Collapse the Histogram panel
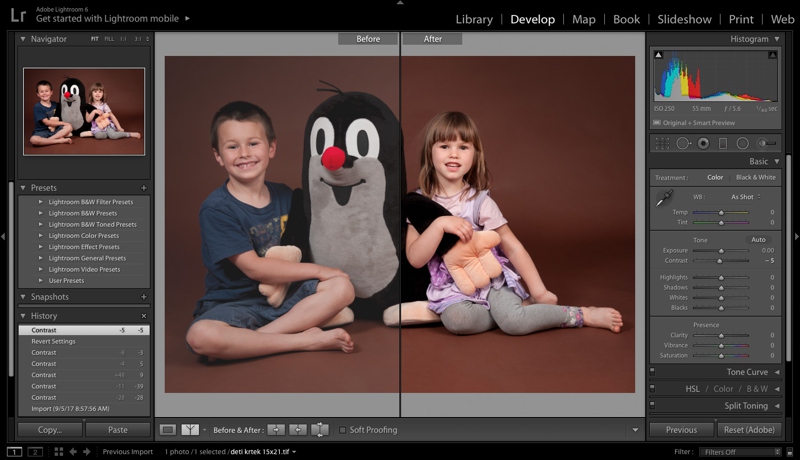This screenshot has width=800, height=460. point(777,39)
